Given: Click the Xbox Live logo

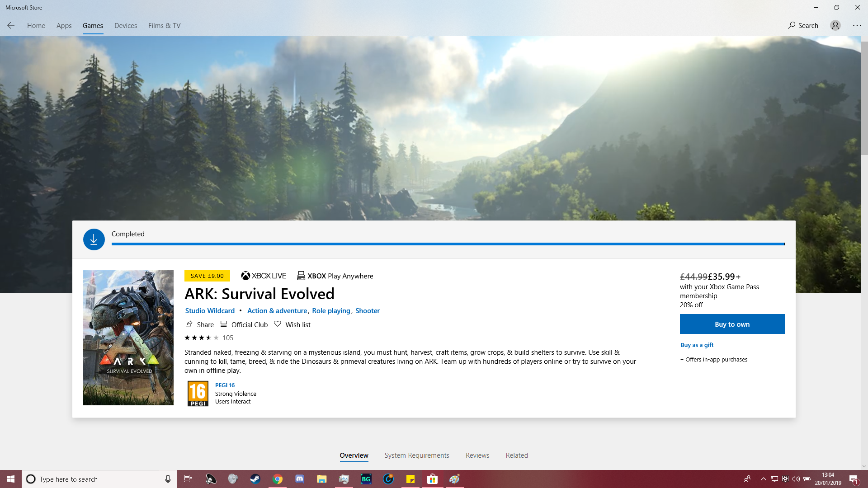Looking at the screenshot, I should coord(264,276).
